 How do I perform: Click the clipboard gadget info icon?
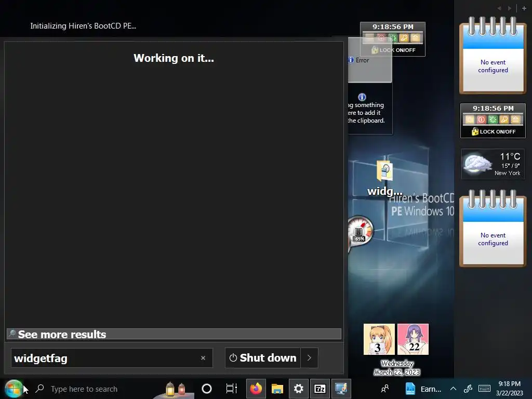pyautogui.click(x=362, y=97)
